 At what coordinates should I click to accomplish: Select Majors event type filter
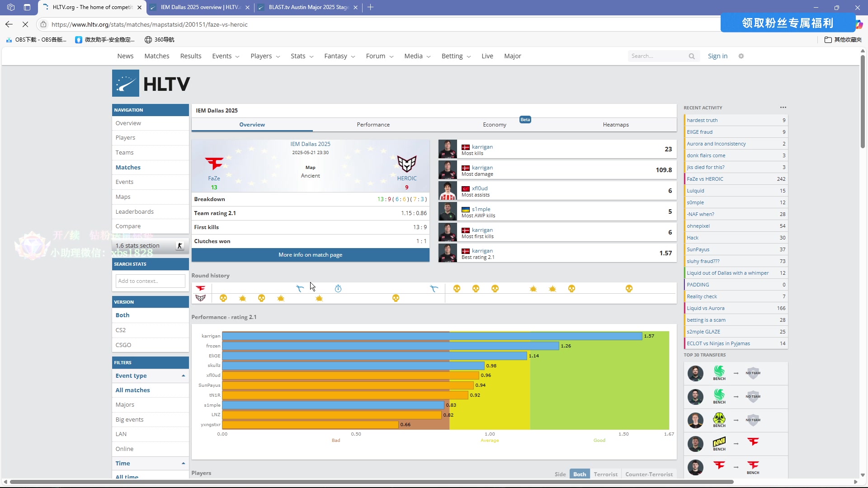151,405
